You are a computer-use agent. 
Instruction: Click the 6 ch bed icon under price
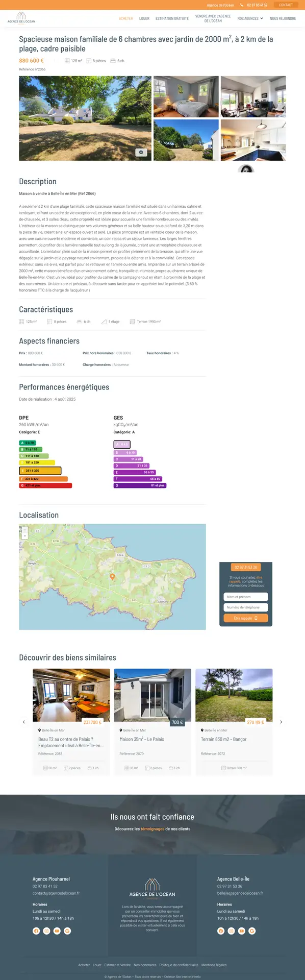[x=113, y=61]
